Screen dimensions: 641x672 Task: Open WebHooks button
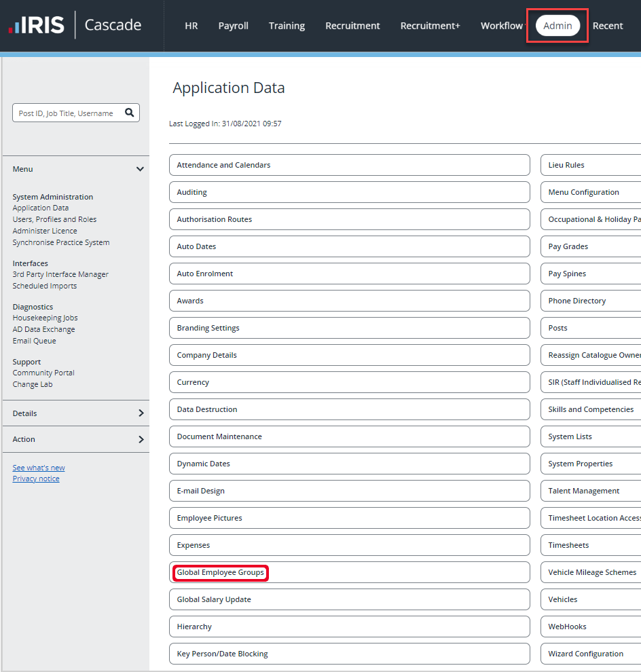pos(591,627)
